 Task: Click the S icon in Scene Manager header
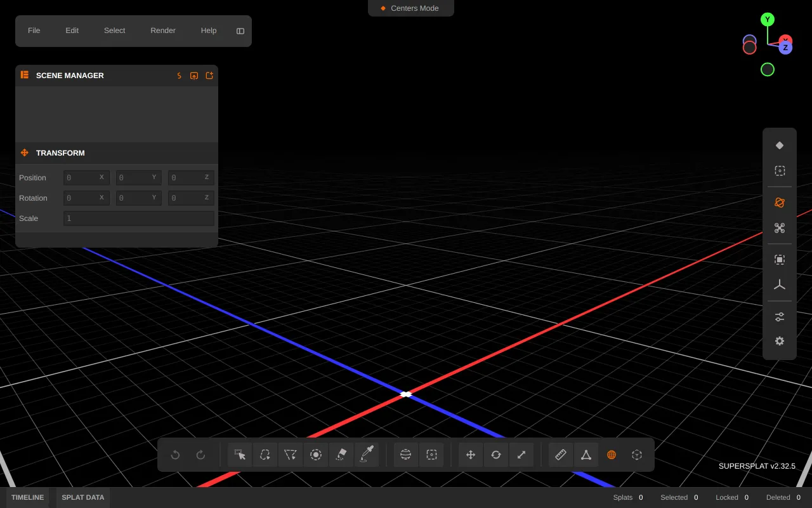pos(180,76)
